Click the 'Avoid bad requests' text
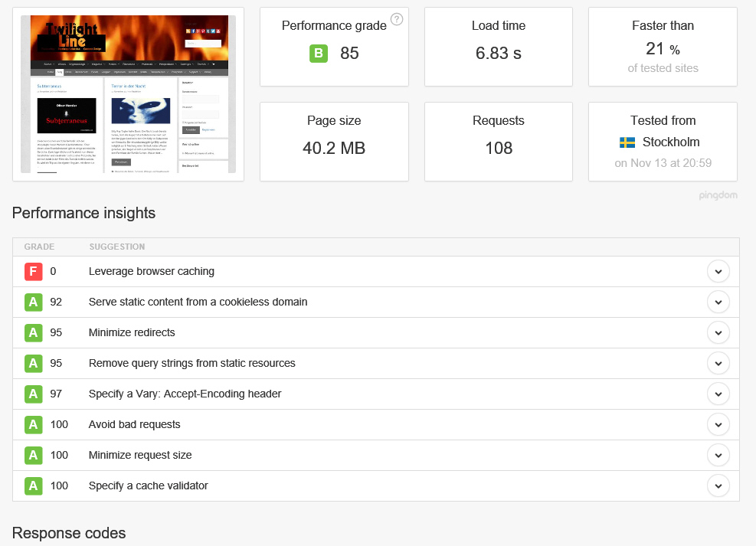Screen dimensions: 756x546 coord(135,424)
